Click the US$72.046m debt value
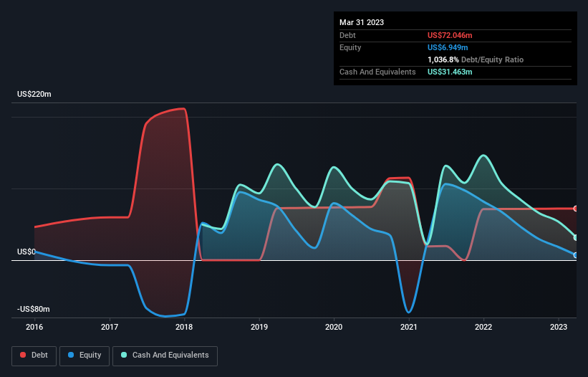588x377 pixels. click(450, 35)
